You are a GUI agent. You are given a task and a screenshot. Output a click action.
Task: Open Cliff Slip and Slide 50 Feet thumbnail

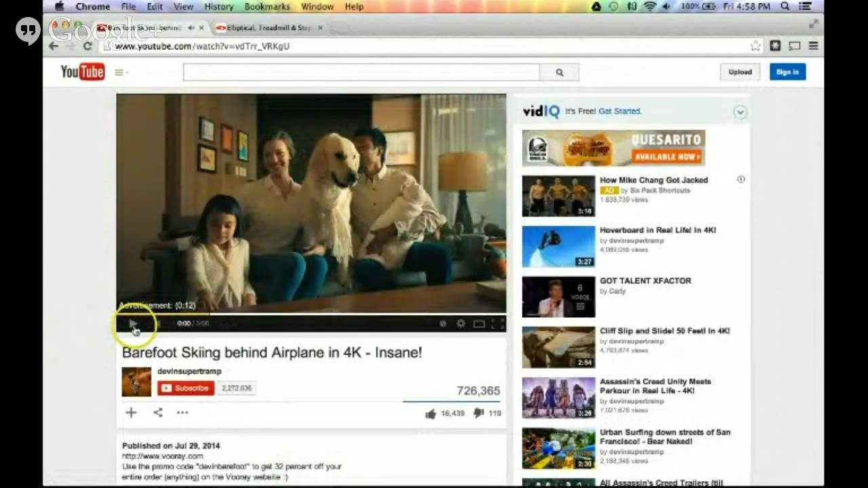[x=558, y=347]
